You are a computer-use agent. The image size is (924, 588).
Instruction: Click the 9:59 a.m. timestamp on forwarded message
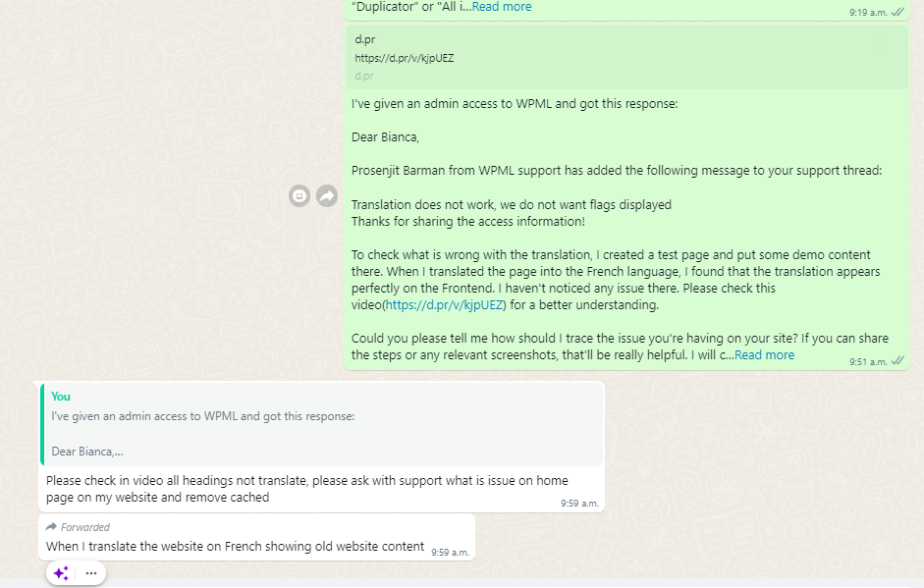click(x=450, y=552)
